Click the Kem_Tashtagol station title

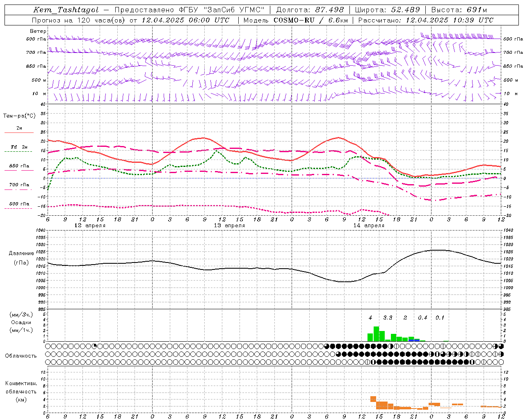click(x=66, y=10)
